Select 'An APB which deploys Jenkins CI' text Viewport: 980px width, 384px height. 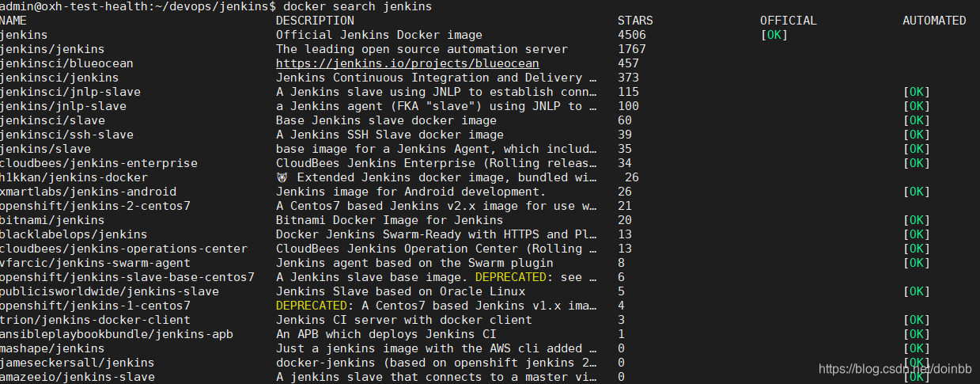pos(386,334)
